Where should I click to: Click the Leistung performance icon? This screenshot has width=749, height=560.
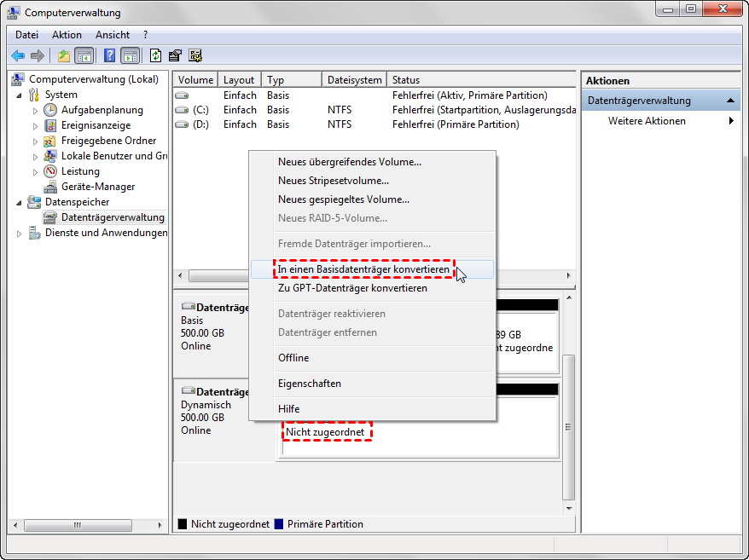pos(50,171)
